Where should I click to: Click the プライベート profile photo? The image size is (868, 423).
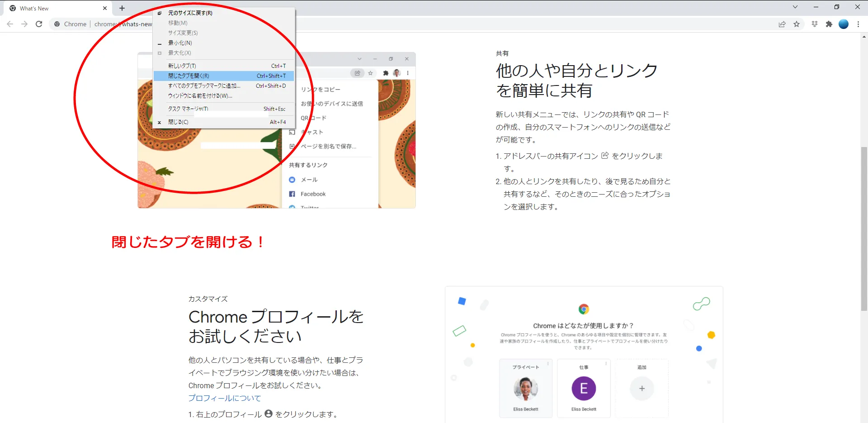(x=526, y=388)
